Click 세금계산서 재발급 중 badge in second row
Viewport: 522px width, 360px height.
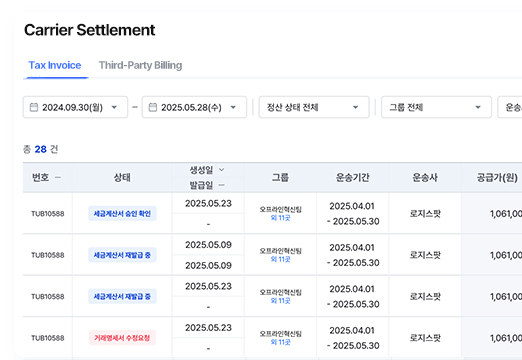pyautogui.click(x=122, y=255)
